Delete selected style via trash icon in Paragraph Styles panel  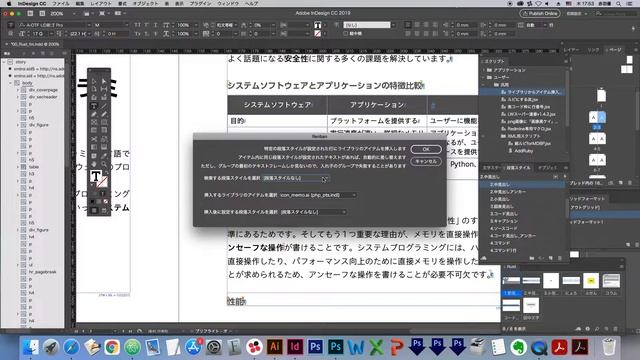560,258
